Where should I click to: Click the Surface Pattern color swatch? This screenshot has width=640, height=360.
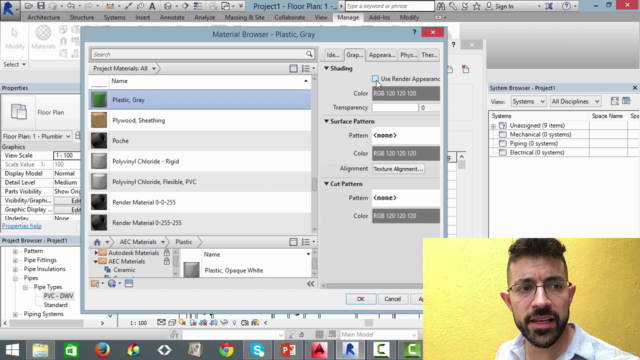406,153
